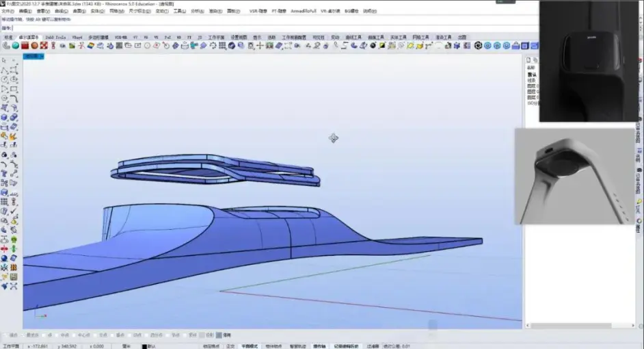Select the Box solid tool in the sidebar
The width and height of the screenshot is (644, 349).
[5, 118]
